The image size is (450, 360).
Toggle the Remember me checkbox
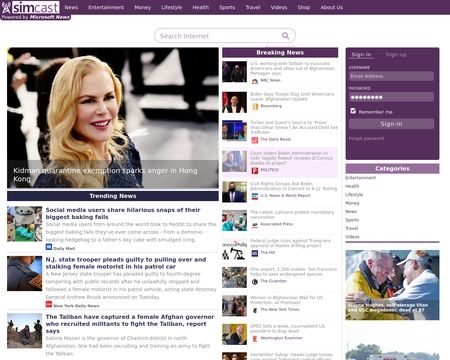353,111
